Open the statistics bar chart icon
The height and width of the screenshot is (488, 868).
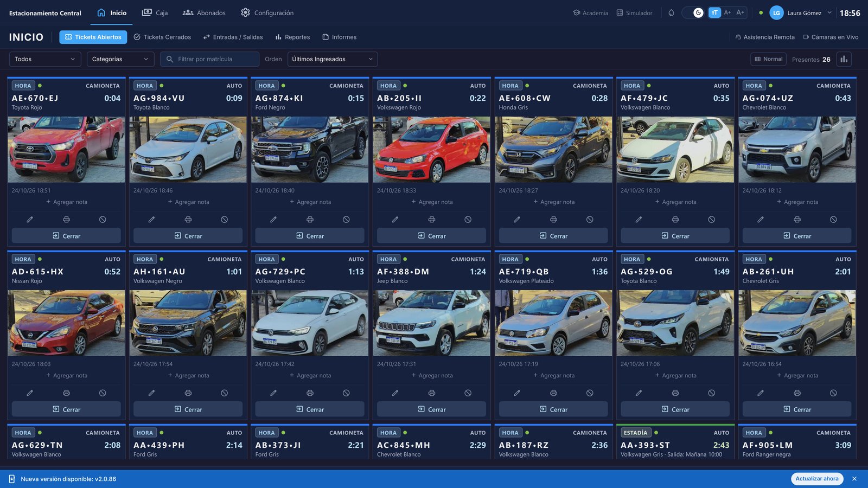tap(844, 59)
